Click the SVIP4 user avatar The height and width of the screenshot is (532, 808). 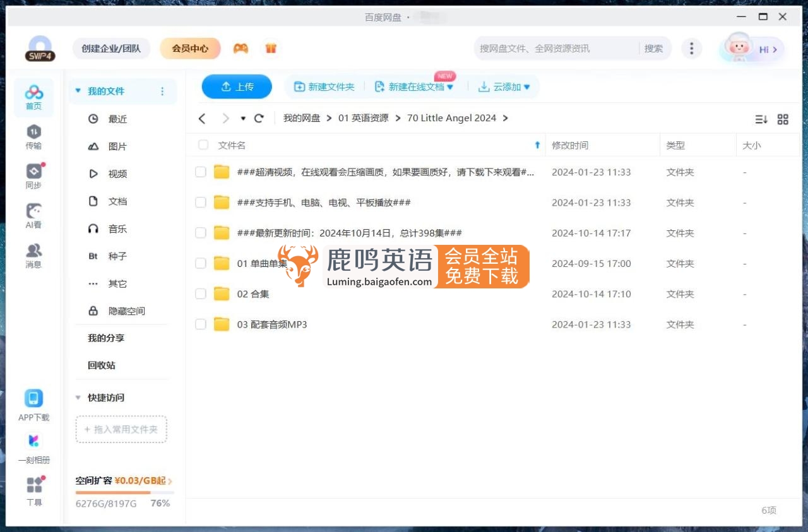click(40, 49)
